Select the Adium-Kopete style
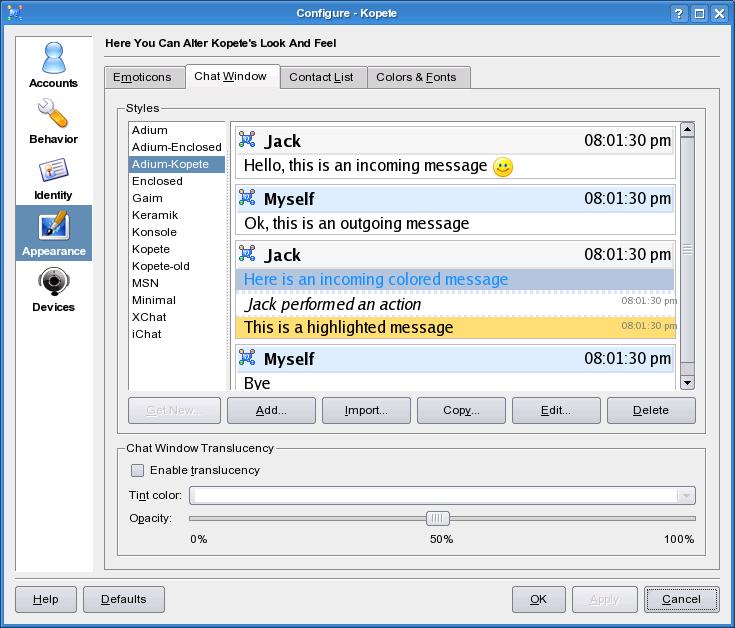This screenshot has height=628, width=735. click(177, 164)
